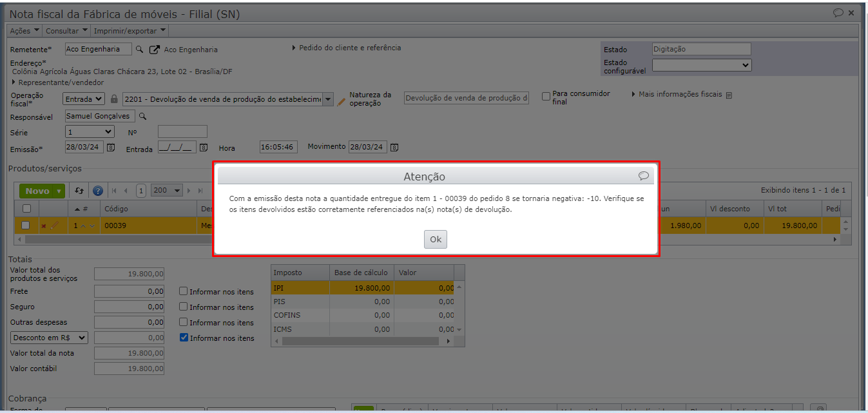Toggle Informar nos itens checkbox for Seguro
The height and width of the screenshot is (413, 868).
tap(184, 307)
